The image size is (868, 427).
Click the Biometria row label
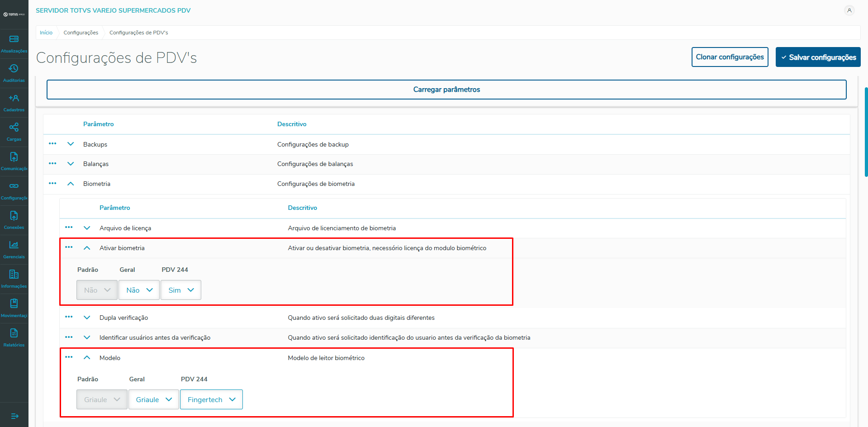pyautogui.click(x=97, y=184)
